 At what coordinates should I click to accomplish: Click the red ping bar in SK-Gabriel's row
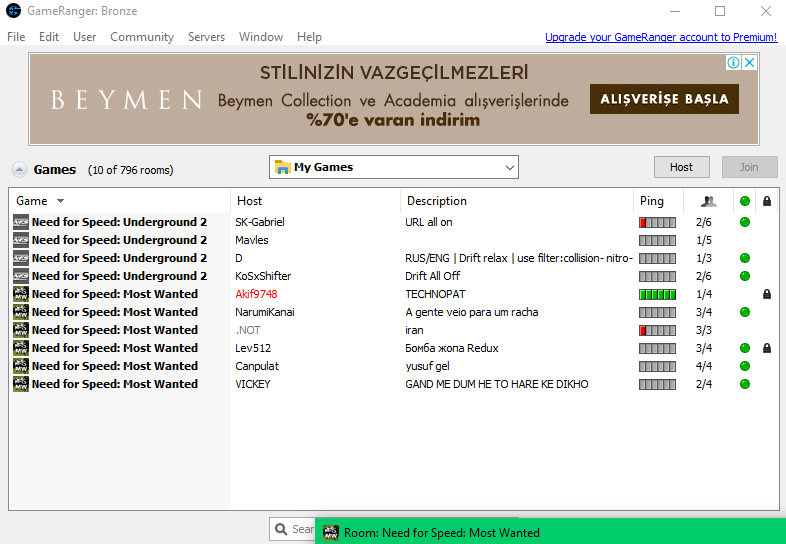(x=657, y=222)
